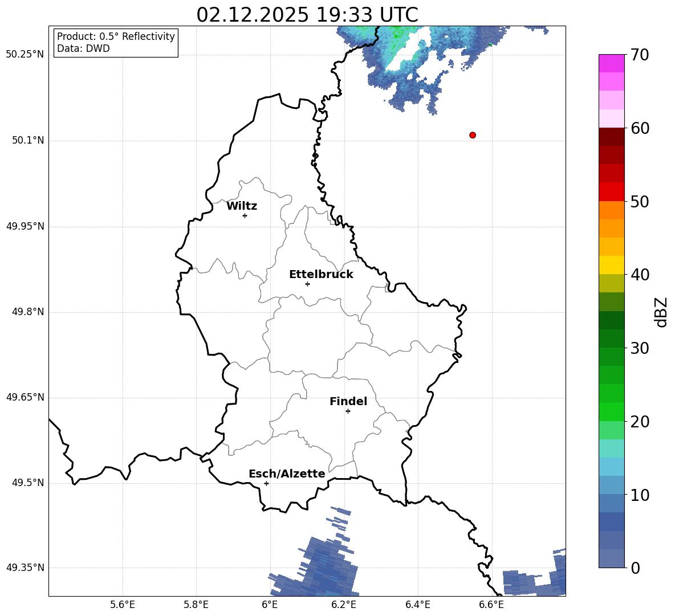
Task: Click the colorbar tick label 70
Action: (640, 55)
